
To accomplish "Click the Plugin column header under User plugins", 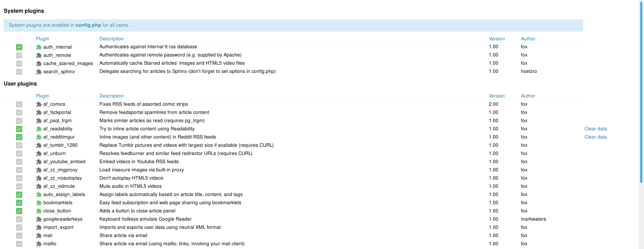I will [42, 96].
